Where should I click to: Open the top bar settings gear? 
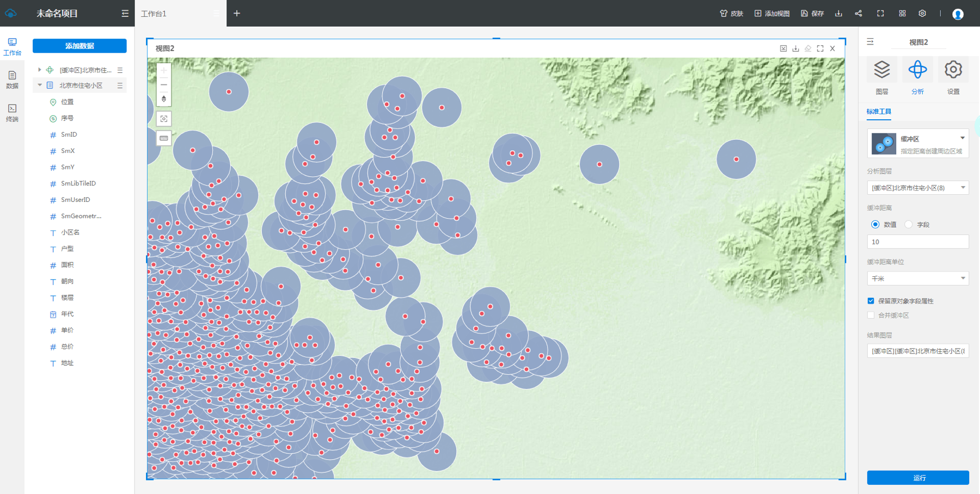(x=922, y=14)
